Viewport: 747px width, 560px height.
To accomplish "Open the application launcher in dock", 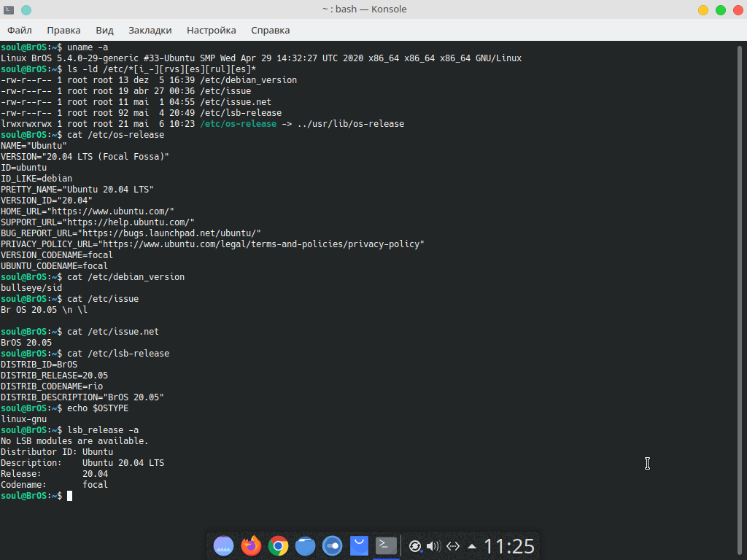I will (x=223, y=545).
